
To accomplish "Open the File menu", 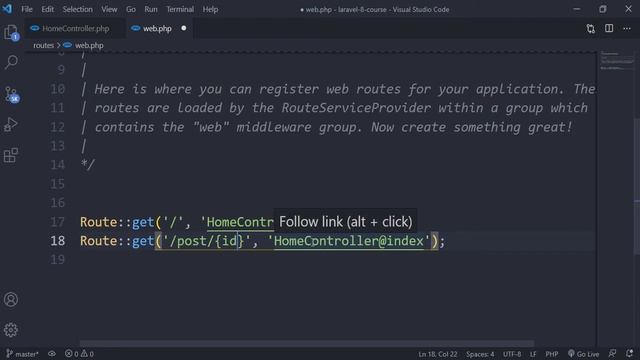I will point(27,9).
